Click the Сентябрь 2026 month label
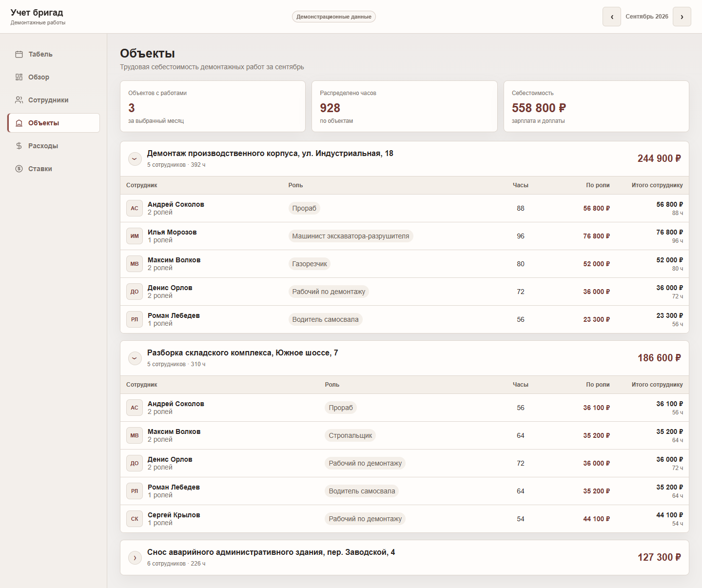Viewport: 702px width, 588px height. coord(647,17)
